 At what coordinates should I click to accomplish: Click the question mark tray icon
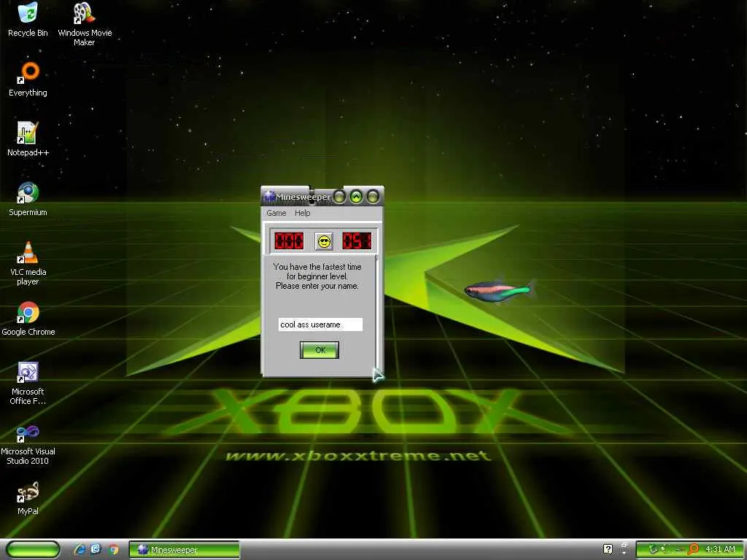[608, 549]
